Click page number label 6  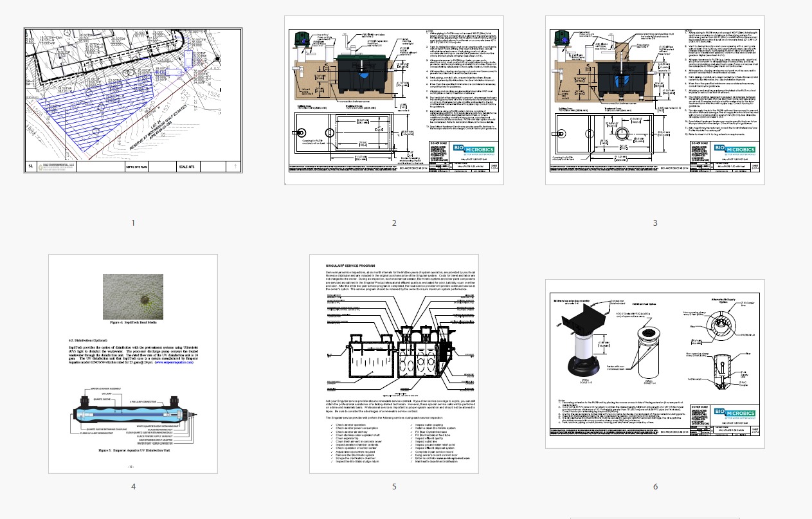pos(655,486)
